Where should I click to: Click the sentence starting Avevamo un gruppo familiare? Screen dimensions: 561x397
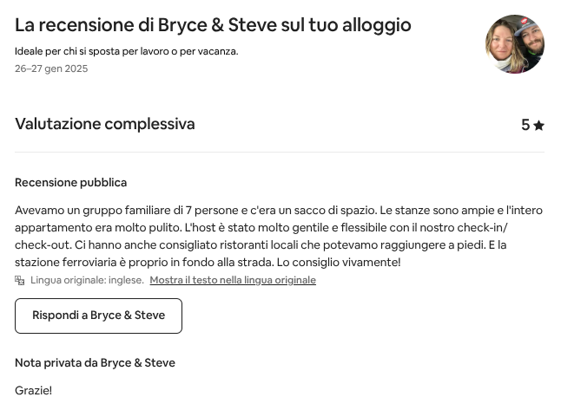196,210
